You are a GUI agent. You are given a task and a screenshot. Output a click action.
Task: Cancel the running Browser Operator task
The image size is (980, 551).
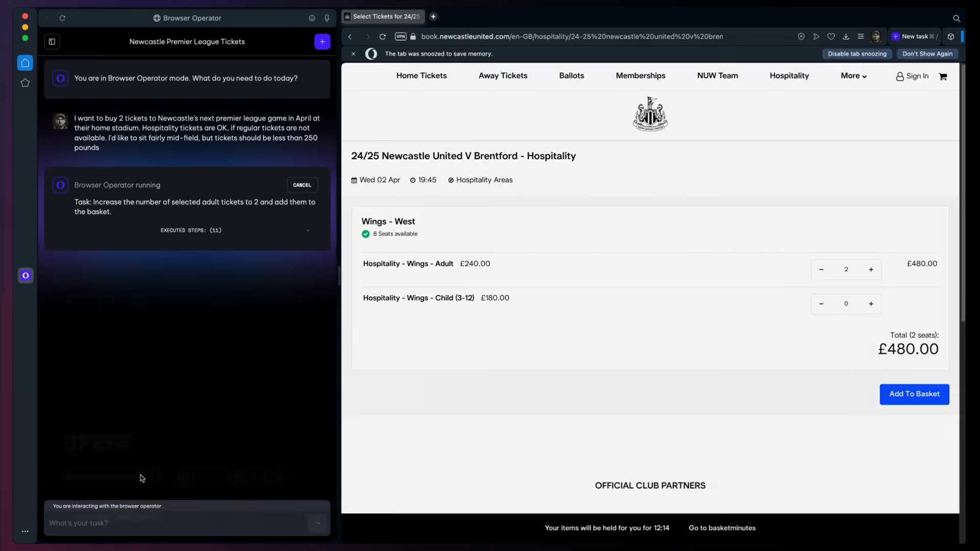pos(302,185)
